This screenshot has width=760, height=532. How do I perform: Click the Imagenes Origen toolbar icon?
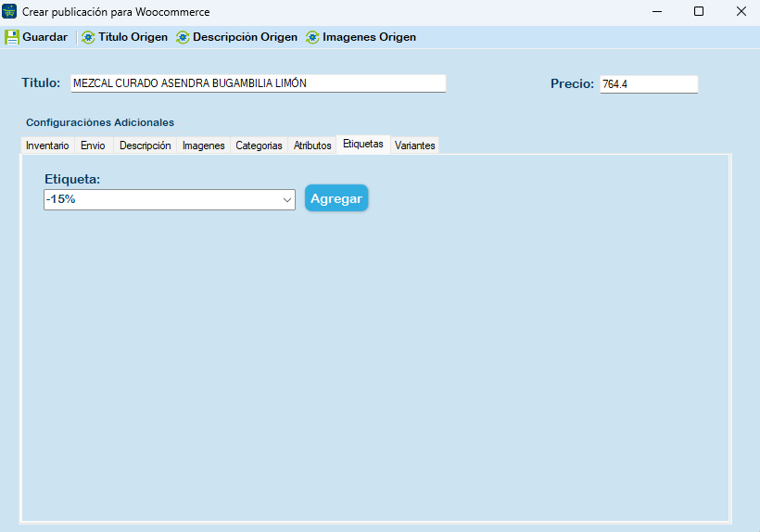312,37
